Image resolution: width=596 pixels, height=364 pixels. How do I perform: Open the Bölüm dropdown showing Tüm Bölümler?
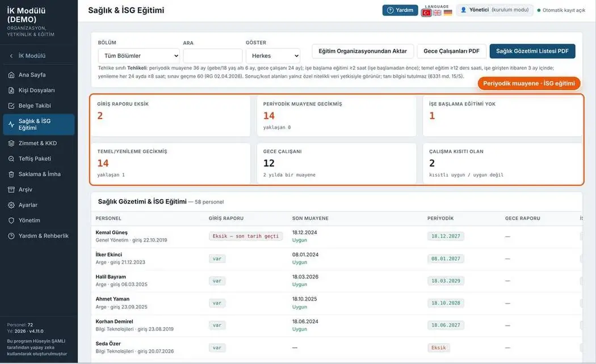[x=138, y=56]
